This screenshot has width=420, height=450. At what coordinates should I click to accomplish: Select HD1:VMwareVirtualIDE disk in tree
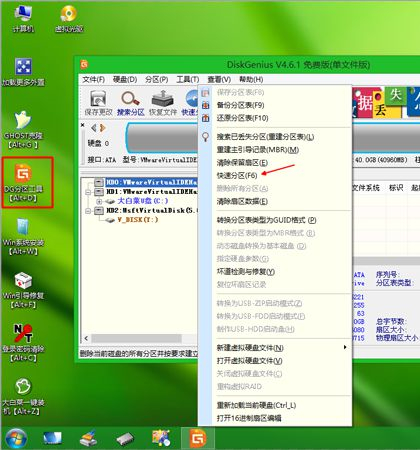[152, 192]
